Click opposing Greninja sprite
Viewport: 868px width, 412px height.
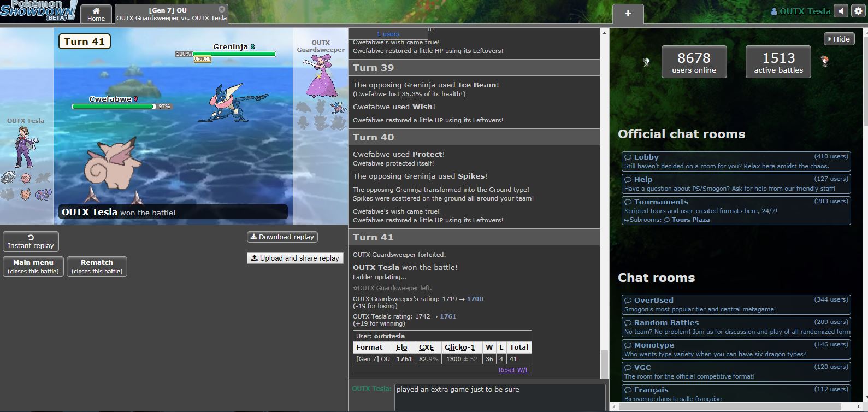[x=232, y=104]
